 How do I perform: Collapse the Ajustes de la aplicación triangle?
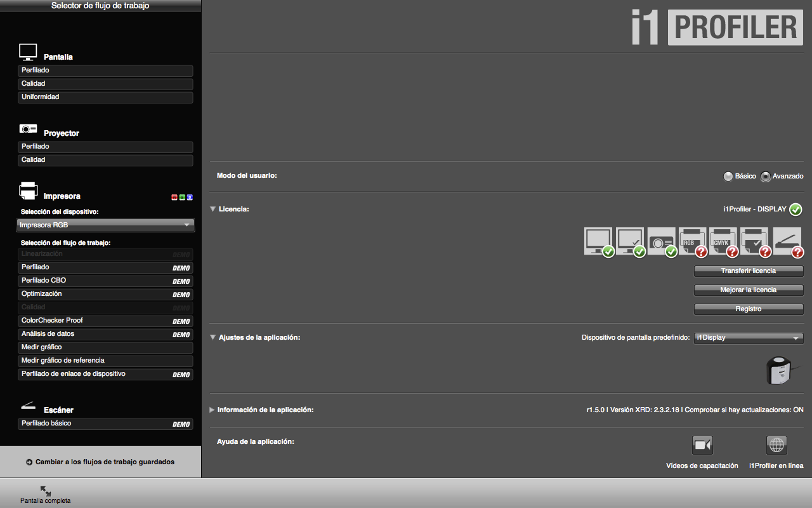point(213,338)
